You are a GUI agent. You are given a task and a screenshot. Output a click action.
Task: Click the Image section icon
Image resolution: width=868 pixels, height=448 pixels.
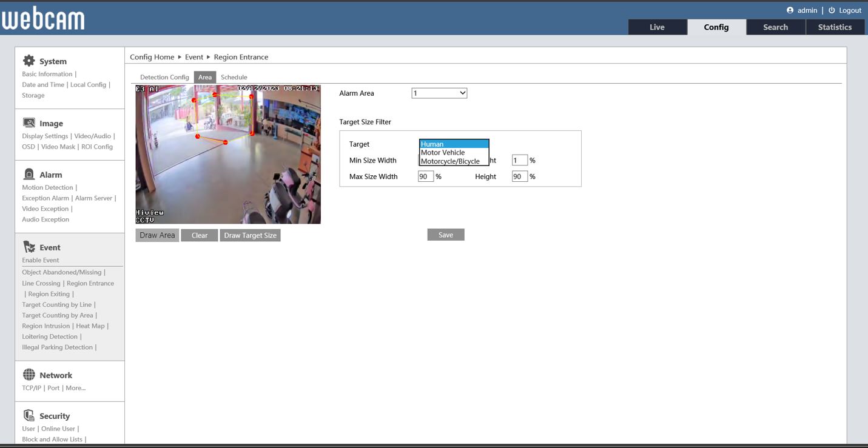click(29, 123)
